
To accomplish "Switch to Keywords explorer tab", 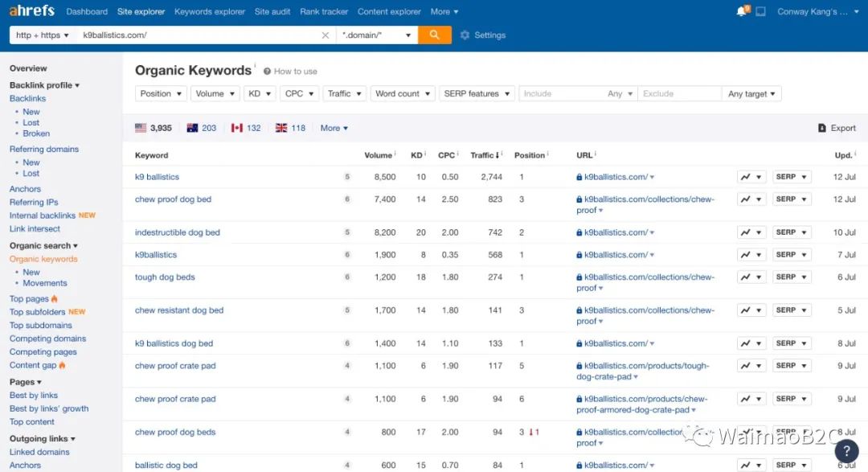I will 210,12.
